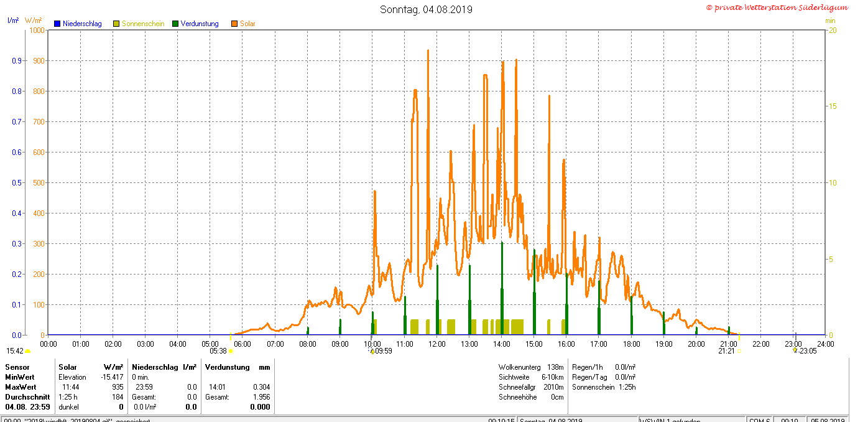This screenshot has width=868, height=422.
Task: Click the sunrise marker at 05:38
Action: pyautogui.click(x=231, y=351)
